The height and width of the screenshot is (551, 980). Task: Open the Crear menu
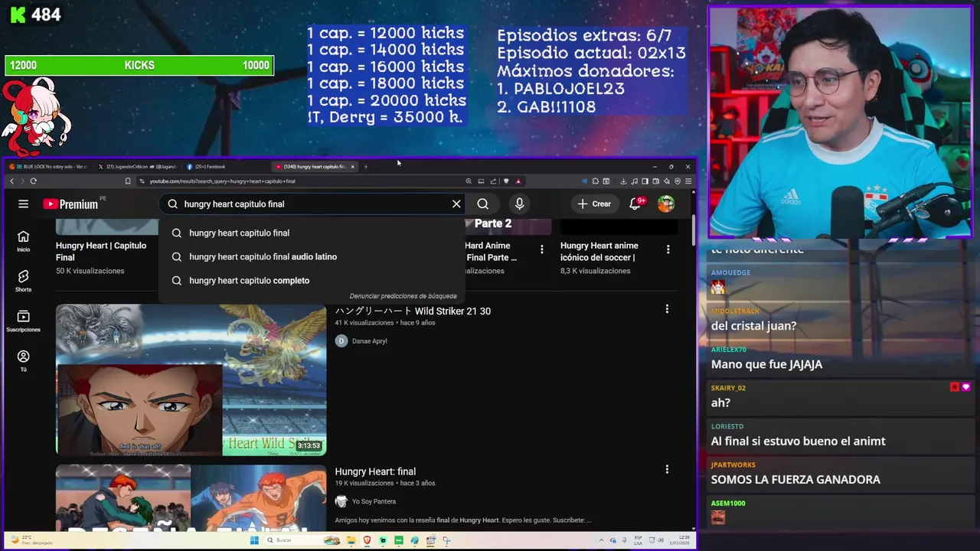[594, 204]
